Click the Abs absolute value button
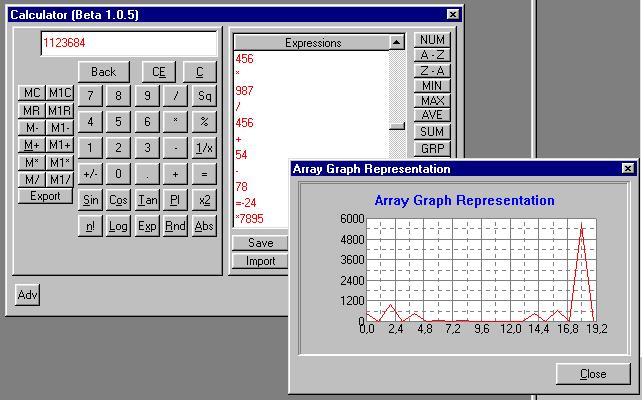This screenshot has height=400, width=642. coord(204,226)
